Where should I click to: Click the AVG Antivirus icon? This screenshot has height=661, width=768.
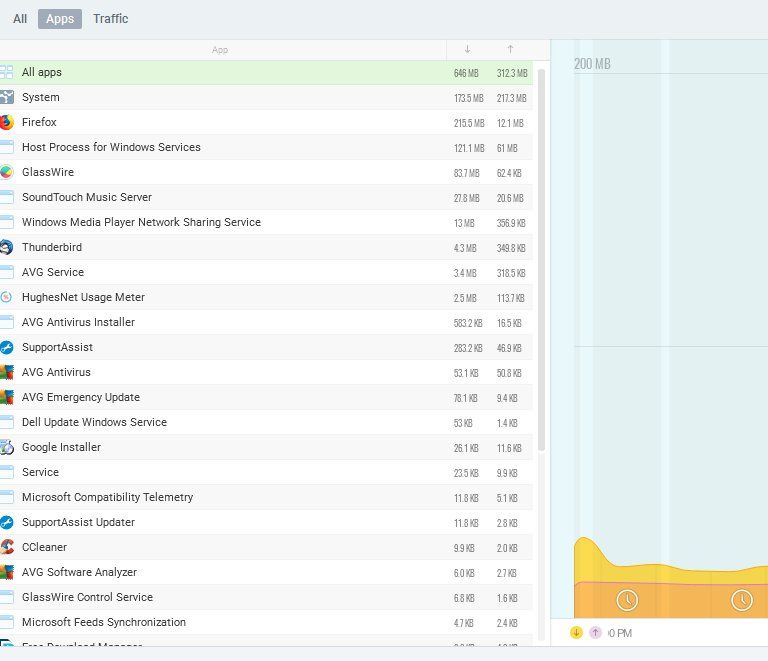click(x=7, y=372)
